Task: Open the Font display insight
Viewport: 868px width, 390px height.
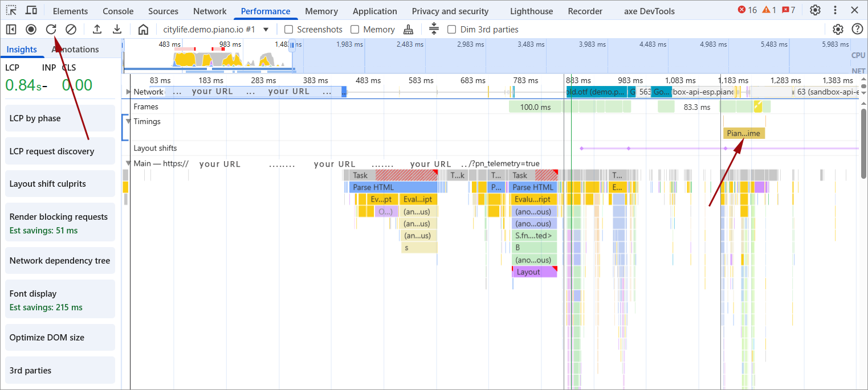Action: [x=60, y=300]
